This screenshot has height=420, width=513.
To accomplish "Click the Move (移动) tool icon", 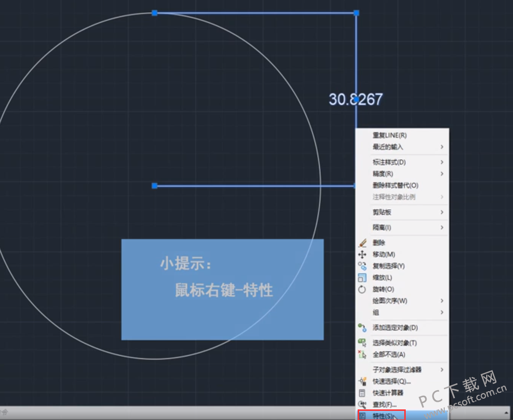I will click(362, 254).
